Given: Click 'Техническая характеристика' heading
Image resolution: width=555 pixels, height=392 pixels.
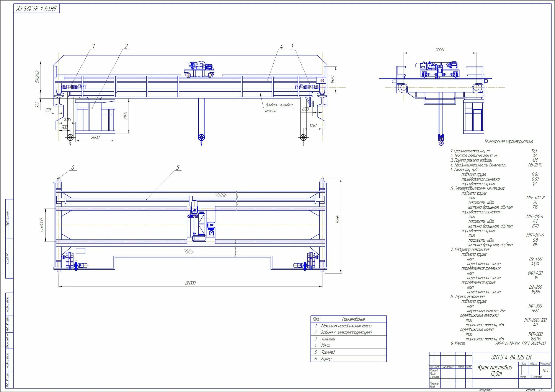Looking at the screenshot, I should [508, 142].
